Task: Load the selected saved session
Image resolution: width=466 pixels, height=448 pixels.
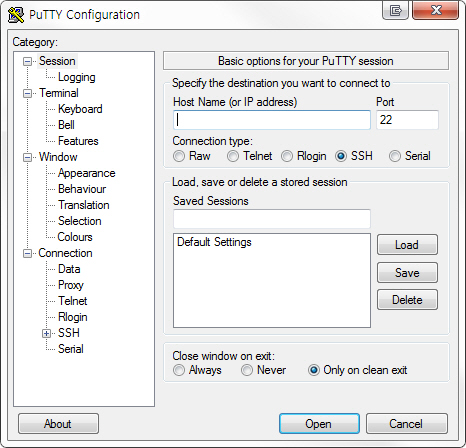Action: click(x=407, y=245)
